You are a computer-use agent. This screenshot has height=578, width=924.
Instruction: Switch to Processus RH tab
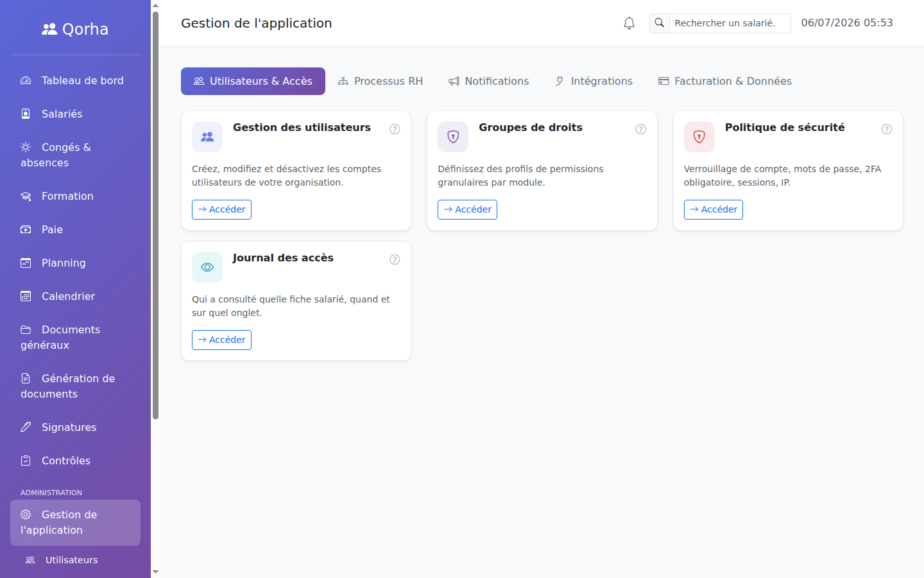[381, 81]
